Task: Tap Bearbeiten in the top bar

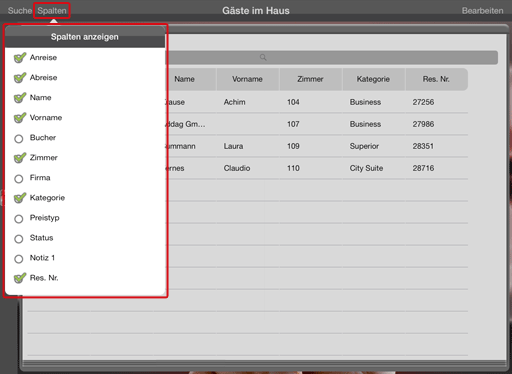Action: [482, 11]
